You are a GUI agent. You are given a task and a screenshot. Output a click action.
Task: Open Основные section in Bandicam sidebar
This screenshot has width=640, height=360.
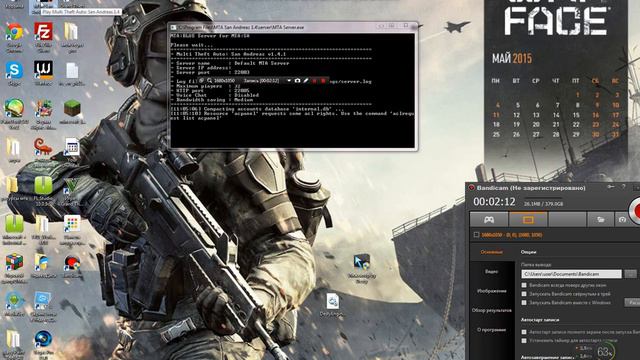pos(491,252)
